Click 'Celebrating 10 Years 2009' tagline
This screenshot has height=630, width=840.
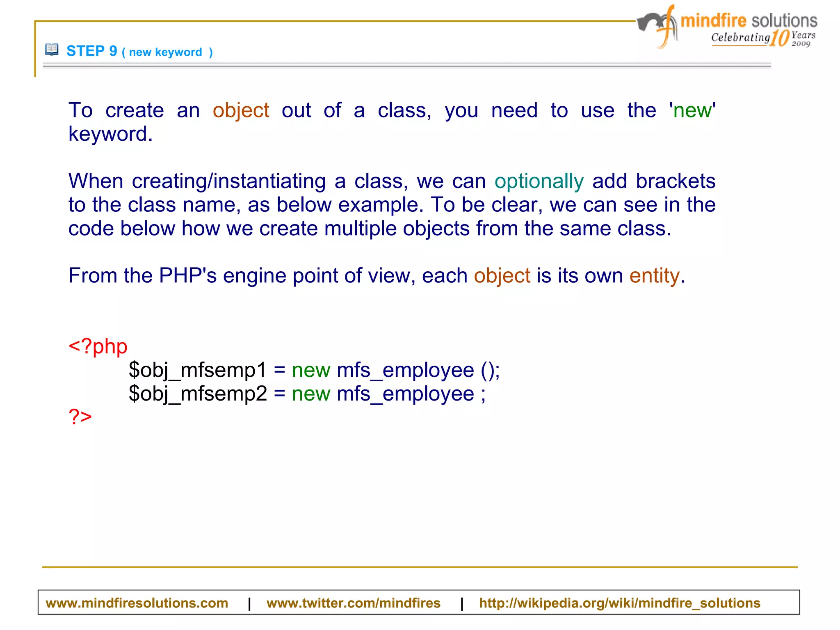(x=763, y=38)
